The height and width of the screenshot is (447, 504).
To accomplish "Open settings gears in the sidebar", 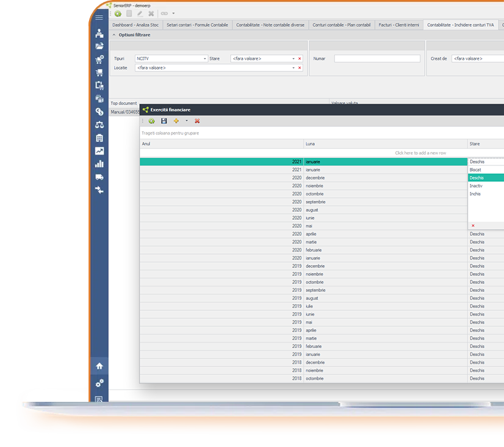I will [99, 383].
